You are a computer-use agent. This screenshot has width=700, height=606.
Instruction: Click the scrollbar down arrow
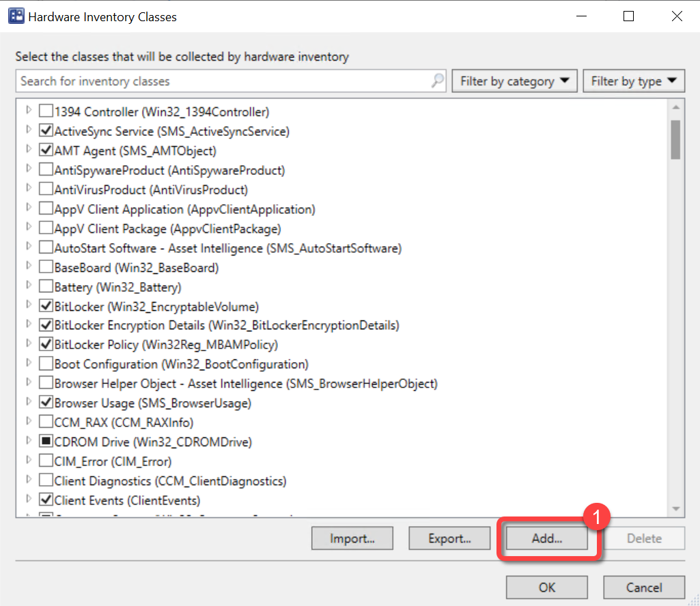[x=675, y=508]
